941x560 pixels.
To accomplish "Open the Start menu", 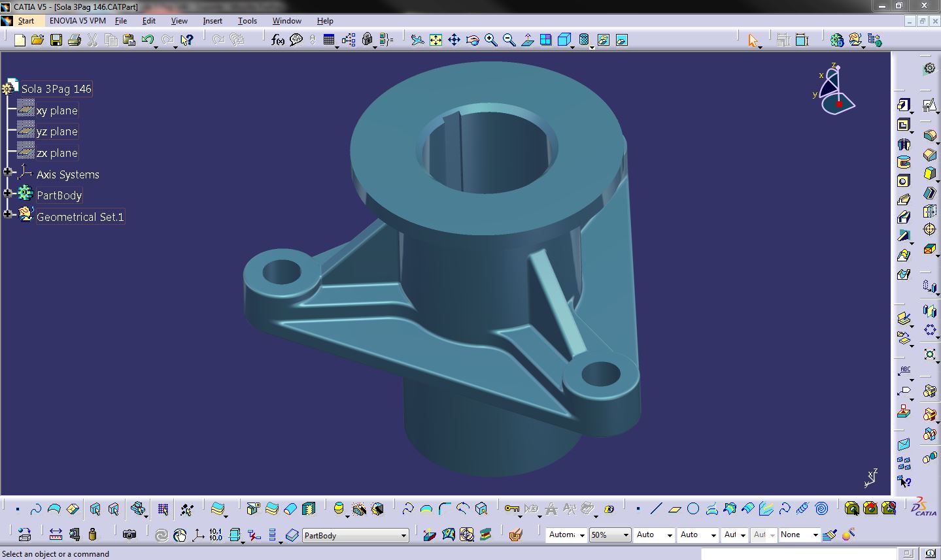I will point(26,21).
